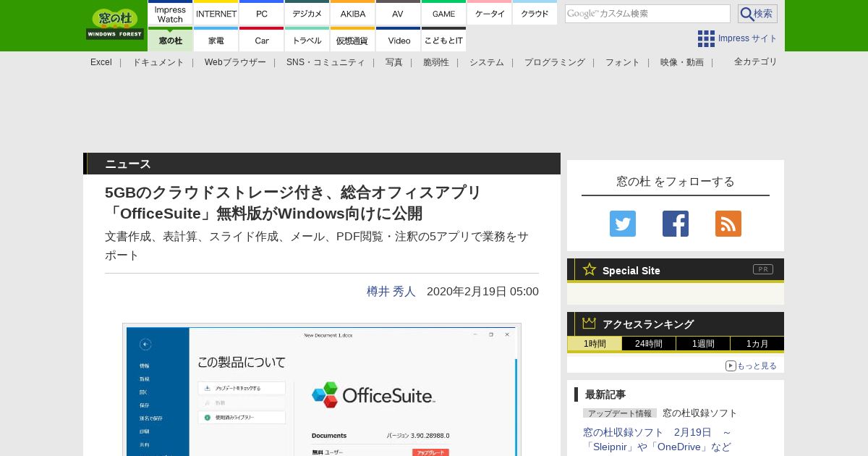Open the 脆弱性 category
The height and width of the screenshot is (456, 868).
[436, 62]
